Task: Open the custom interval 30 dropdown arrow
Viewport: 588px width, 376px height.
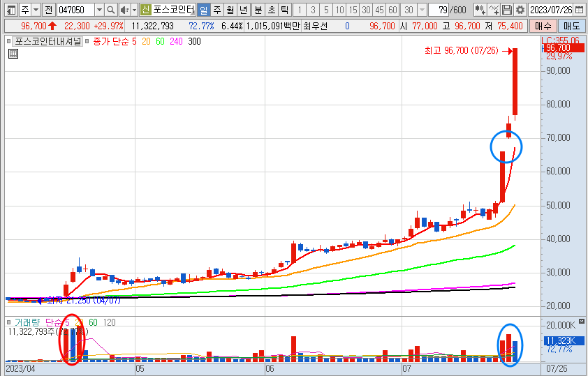Action: pyautogui.click(x=422, y=10)
